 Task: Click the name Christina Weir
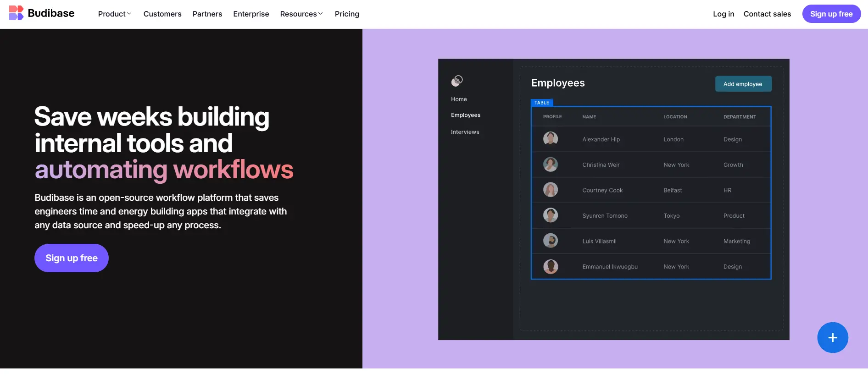(x=601, y=165)
